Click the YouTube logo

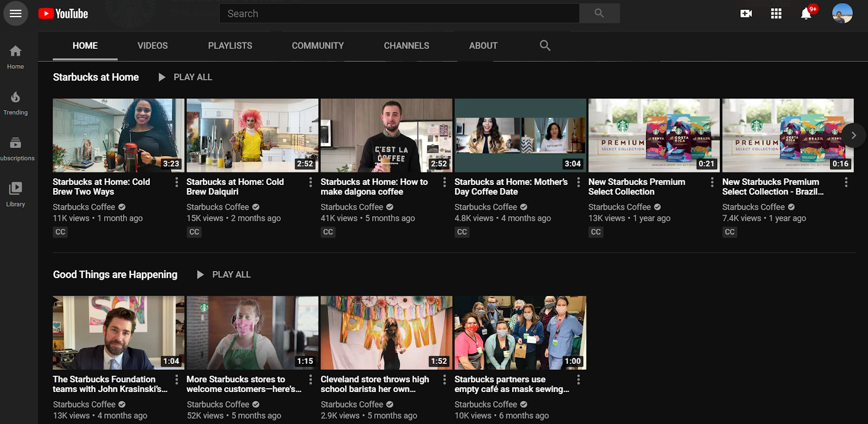(63, 14)
